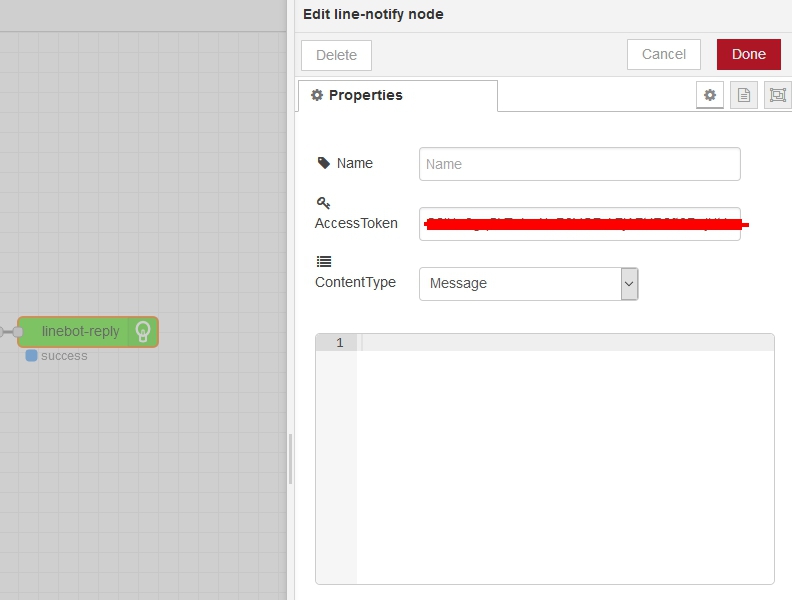Screen dimensions: 792x600
Task: Focus the Name input field
Action: click(x=580, y=164)
